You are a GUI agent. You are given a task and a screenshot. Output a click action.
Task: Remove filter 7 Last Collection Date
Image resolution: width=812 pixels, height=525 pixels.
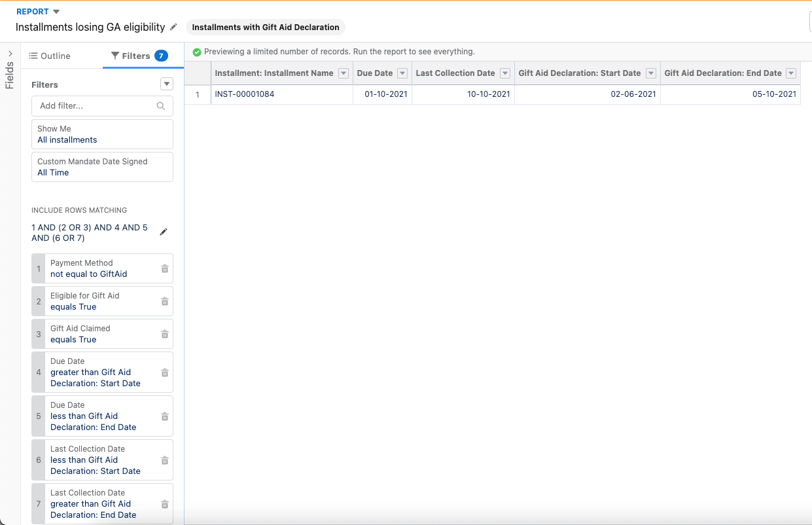[165, 504]
